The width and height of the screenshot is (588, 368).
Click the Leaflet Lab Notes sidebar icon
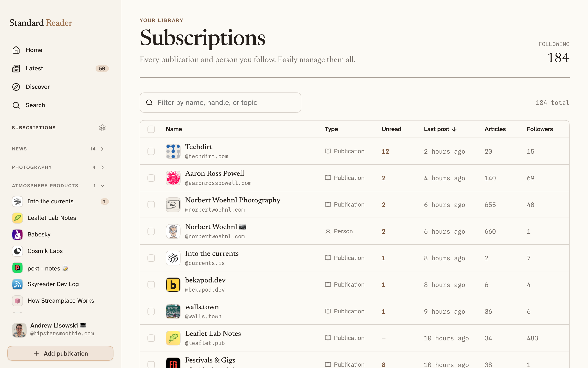coord(17,218)
